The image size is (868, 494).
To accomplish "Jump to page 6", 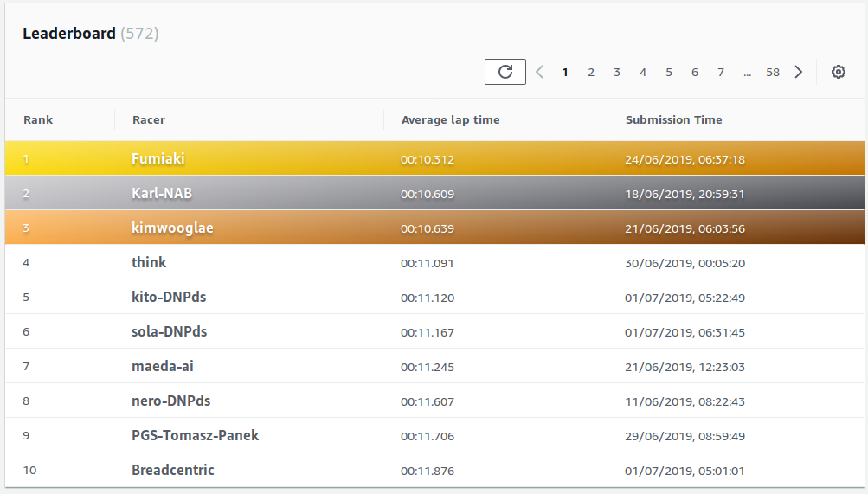I will click(695, 73).
